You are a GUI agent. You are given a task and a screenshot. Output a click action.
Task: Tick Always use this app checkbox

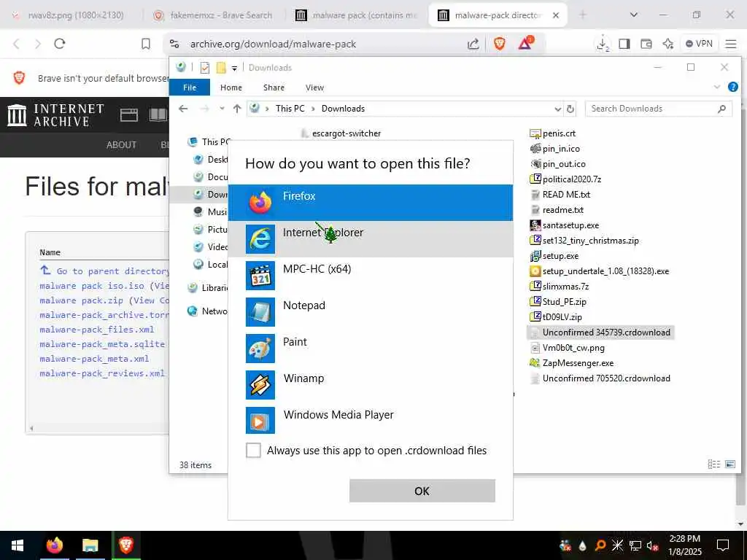click(253, 450)
